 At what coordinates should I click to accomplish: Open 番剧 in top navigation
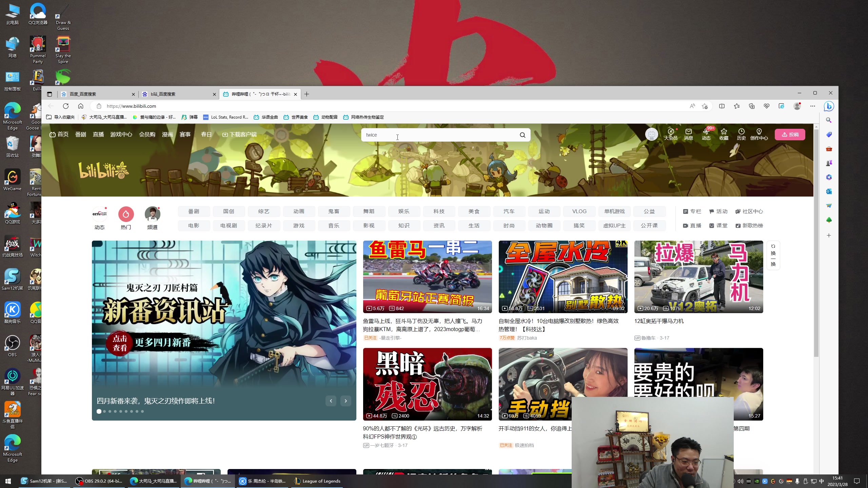(81, 135)
